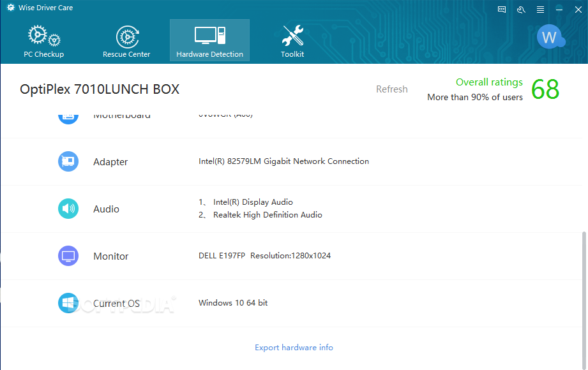Viewport: 588px width, 370px height.
Task: Click the Refresh link
Action: (x=392, y=89)
